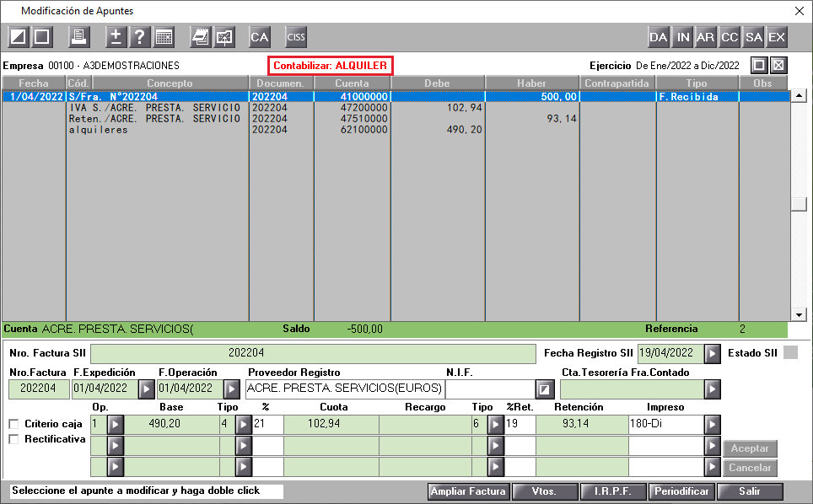
Task: Click the crossed-box icon beside Ejercicio
Action: [x=778, y=65]
